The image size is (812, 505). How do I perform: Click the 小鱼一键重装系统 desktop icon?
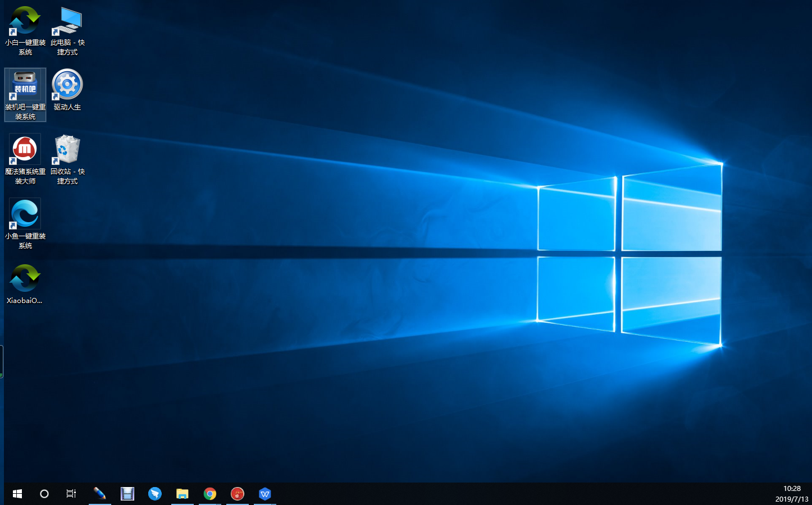[25, 215]
